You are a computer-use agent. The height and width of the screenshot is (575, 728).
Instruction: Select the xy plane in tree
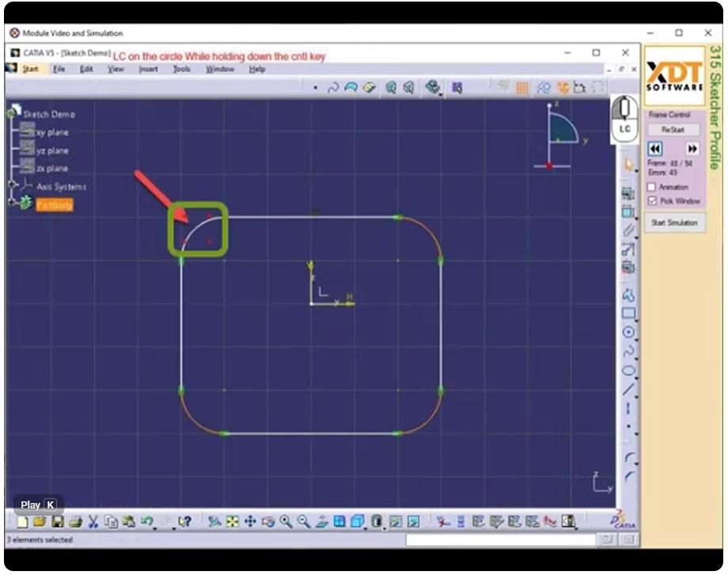click(x=52, y=132)
